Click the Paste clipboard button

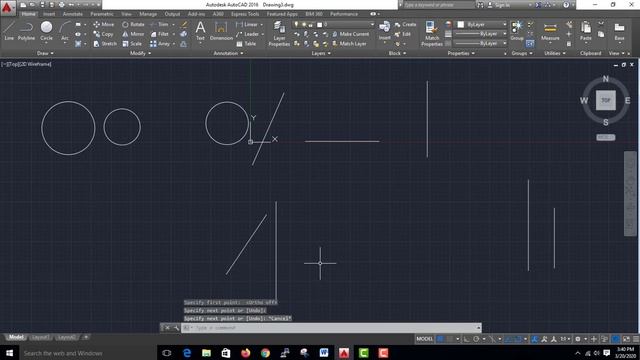click(586, 31)
